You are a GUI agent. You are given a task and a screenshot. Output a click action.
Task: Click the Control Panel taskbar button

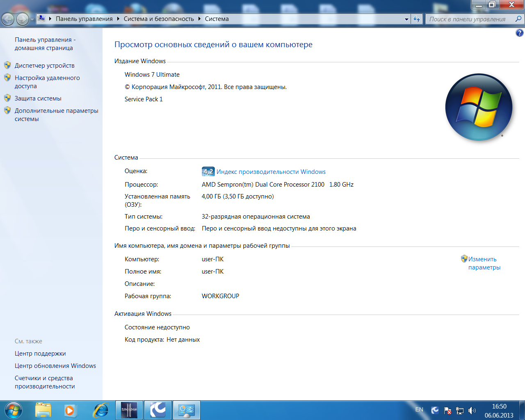[187, 410]
